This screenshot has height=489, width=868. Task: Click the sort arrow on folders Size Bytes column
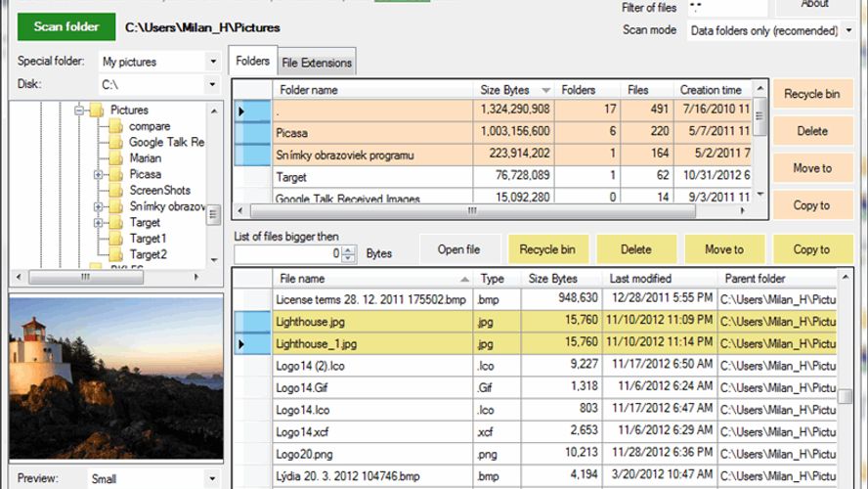pyautogui.click(x=545, y=91)
